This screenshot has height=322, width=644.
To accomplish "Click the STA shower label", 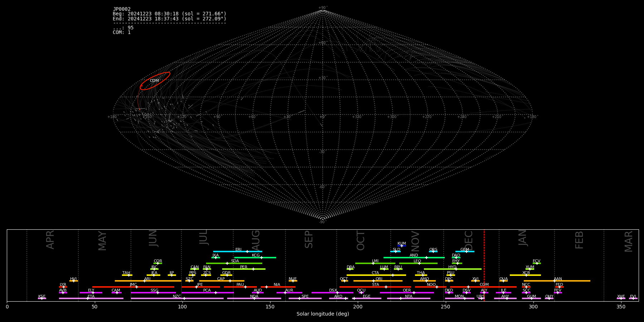I will click(375, 285).
